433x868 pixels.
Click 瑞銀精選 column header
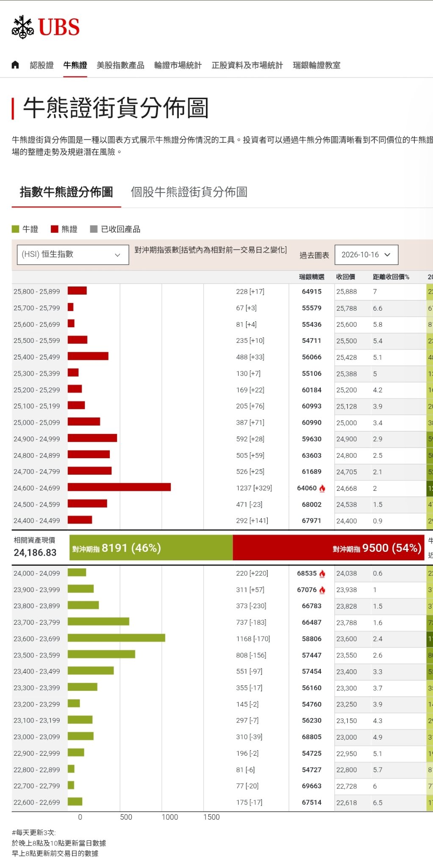click(x=312, y=277)
